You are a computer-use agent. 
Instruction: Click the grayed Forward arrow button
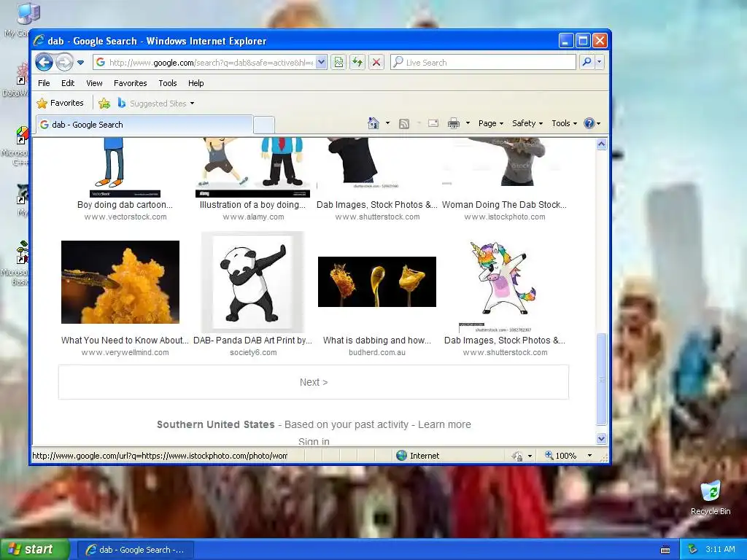coord(64,62)
